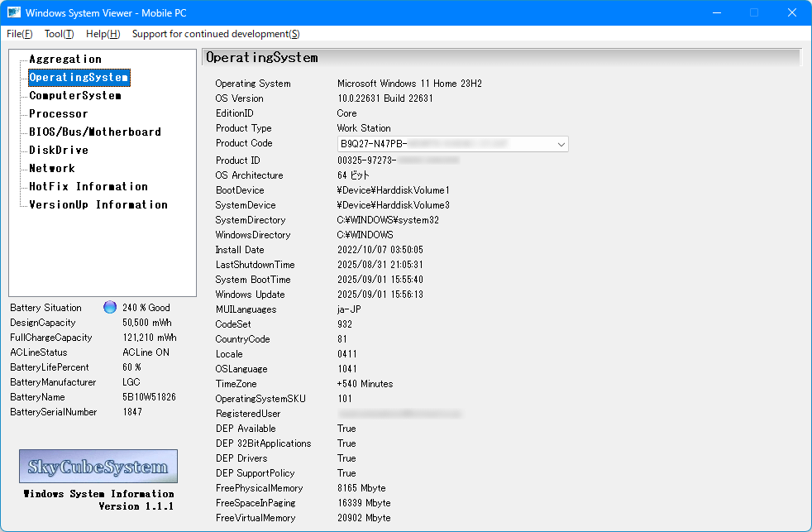Click the OperatingSystemSKU value '101'
Screen dimensions: 812x532
[x=345, y=399]
